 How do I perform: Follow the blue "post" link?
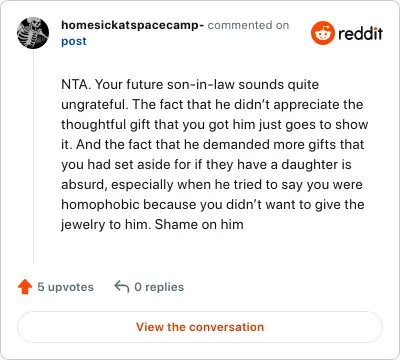click(74, 41)
